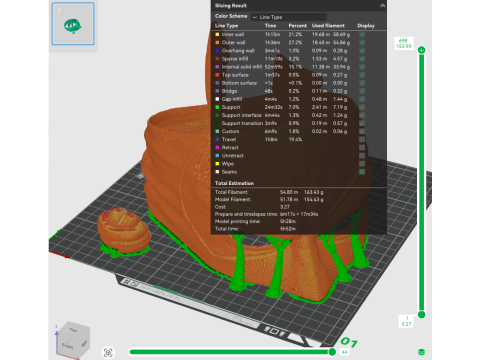480x360 pixels.
Task: Open the Color Scheme Line Type dropdown
Action: (x=289, y=17)
